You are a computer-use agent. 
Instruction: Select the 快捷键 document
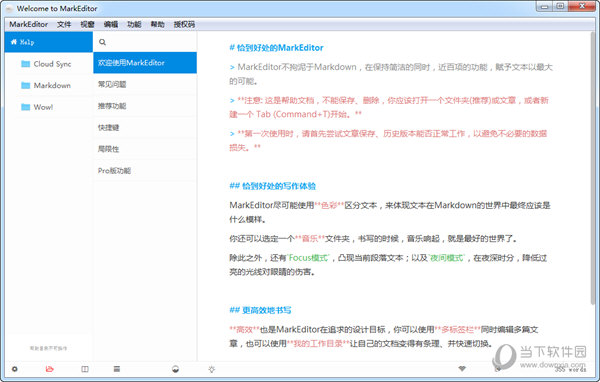145,127
